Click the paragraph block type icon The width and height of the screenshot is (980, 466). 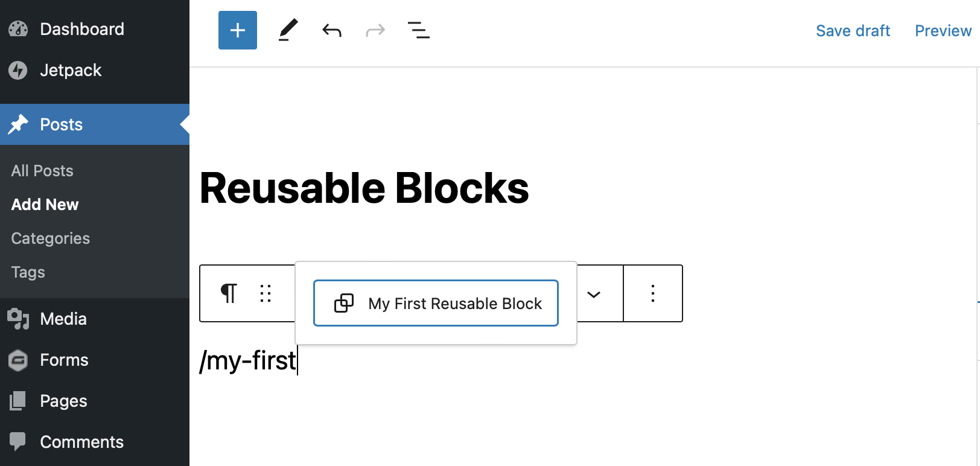tap(228, 293)
